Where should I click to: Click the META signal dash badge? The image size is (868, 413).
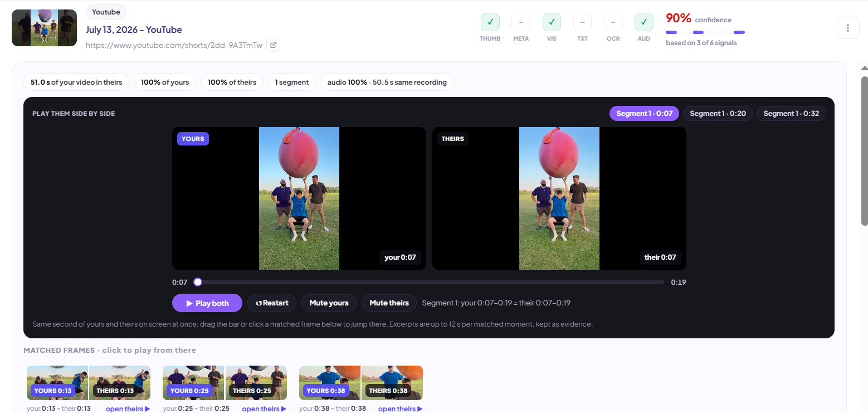pyautogui.click(x=521, y=22)
